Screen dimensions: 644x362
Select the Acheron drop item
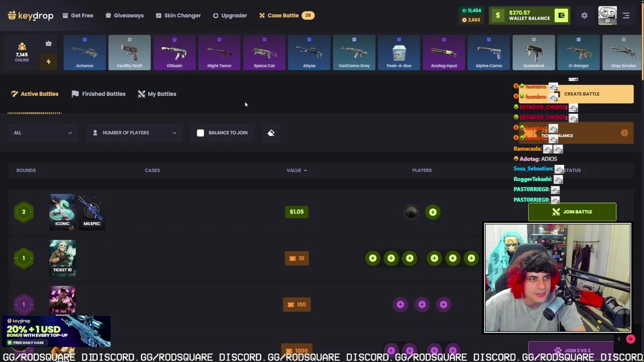click(x=85, y=52)
